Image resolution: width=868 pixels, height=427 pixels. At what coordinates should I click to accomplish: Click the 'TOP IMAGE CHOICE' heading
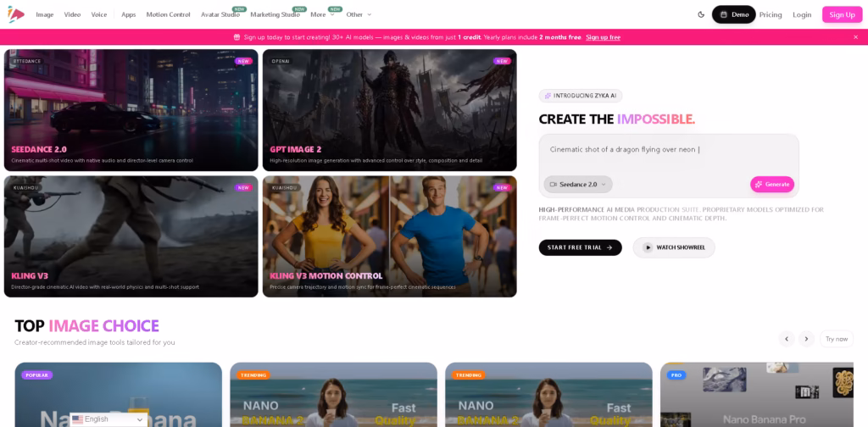pyautogui.click(x=87, y=326)
